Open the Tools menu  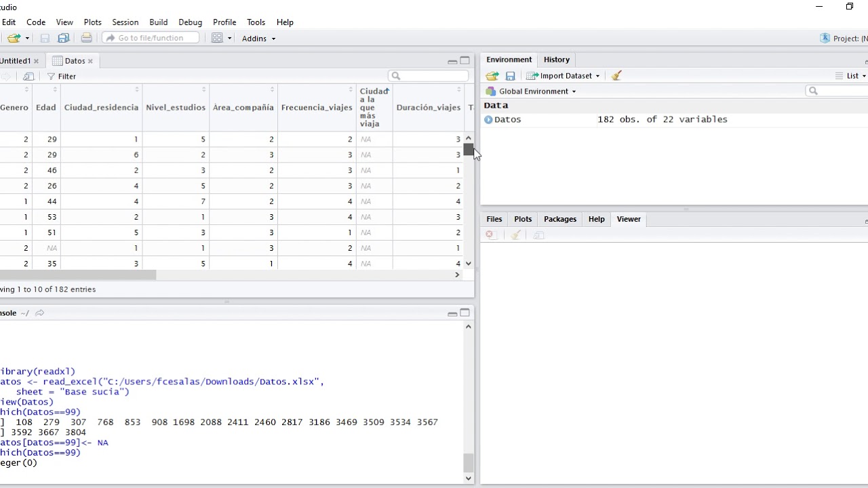(x=256, y=22)
